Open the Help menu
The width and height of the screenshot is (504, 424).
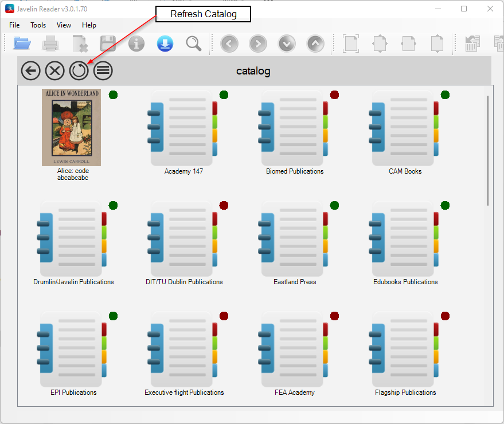point(89,25)
